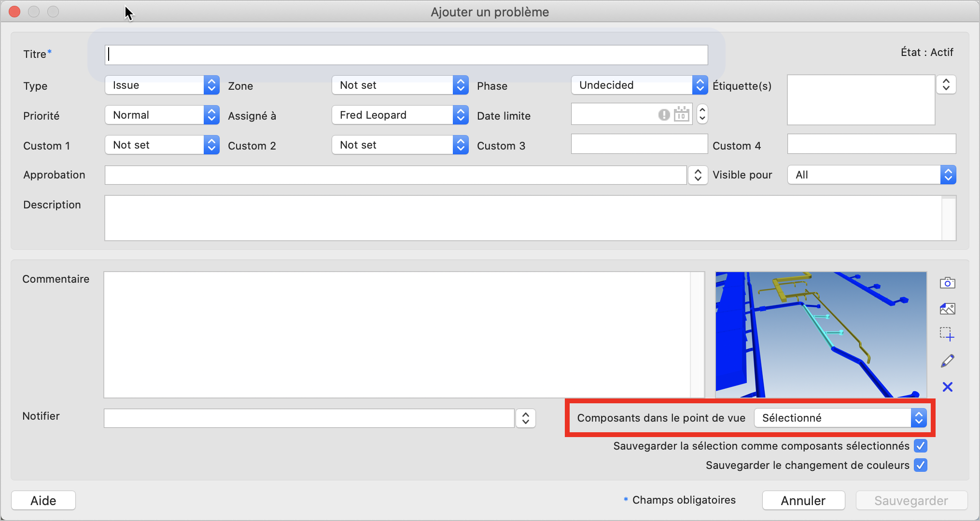Open the Type dropdown showing Issue
The width and height of the screenshot is (980, 521).
[x=162, y=85]
